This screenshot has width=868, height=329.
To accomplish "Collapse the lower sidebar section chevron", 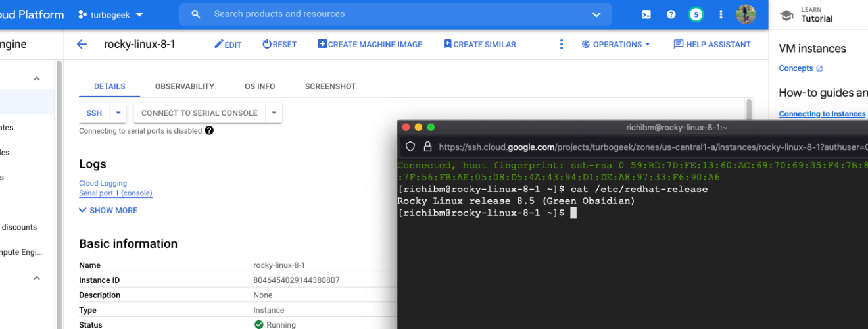I will 37,278.
